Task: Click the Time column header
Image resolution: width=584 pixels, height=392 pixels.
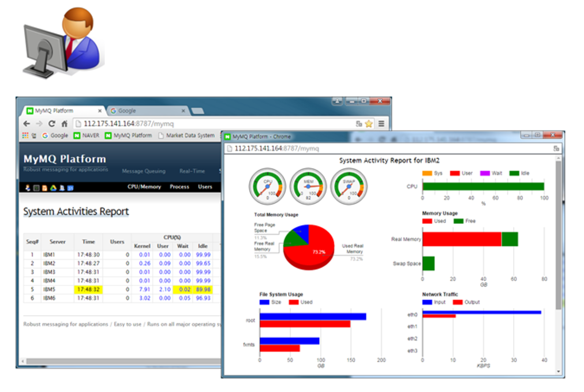Action: point(88,242)
